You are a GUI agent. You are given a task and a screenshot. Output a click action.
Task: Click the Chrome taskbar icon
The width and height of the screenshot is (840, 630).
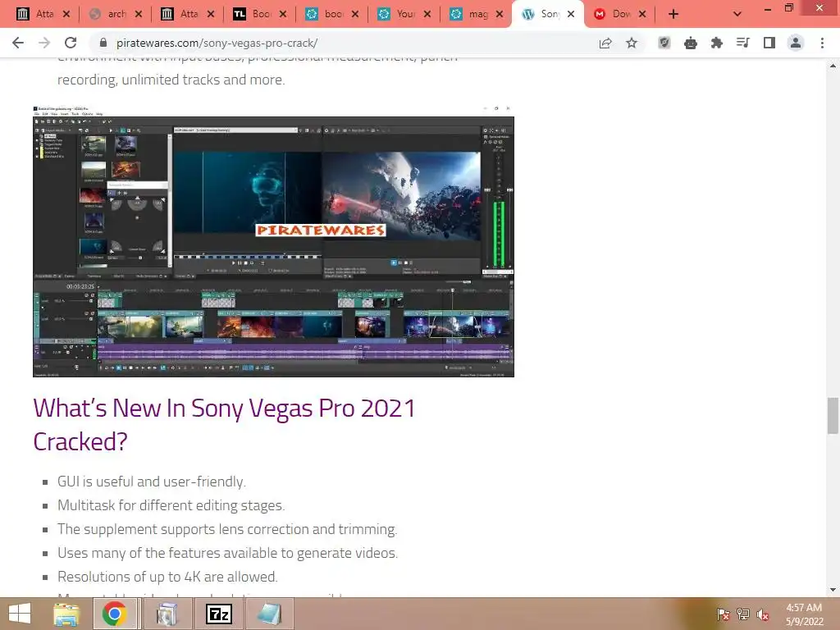pyautogui.click(x=114, y=614)
